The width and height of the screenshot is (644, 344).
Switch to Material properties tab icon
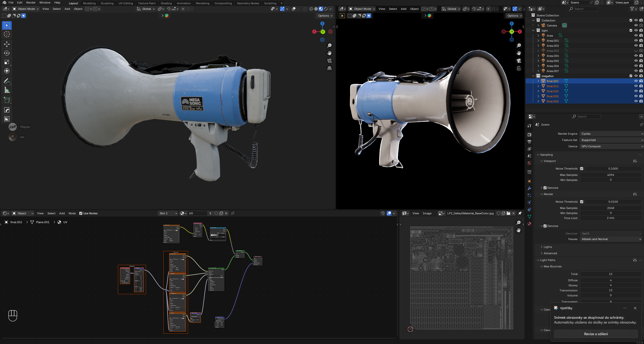coord(529,224)
